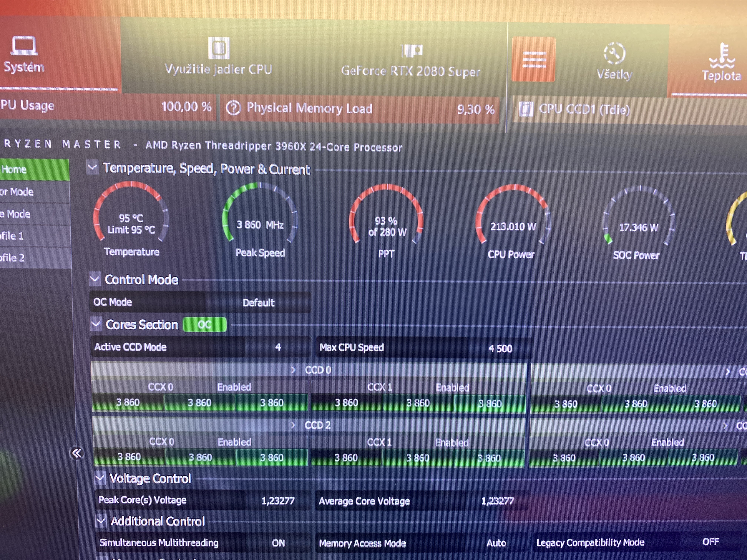Click the Physical Memory Load 9,30 % value
747x560 pixels.
click(x=476, y=109)
